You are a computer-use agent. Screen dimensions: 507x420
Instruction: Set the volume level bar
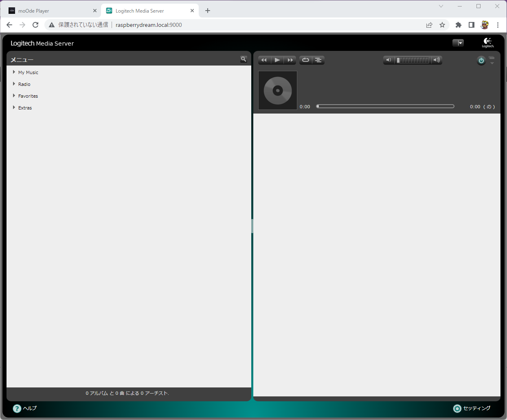coord(413,60)
